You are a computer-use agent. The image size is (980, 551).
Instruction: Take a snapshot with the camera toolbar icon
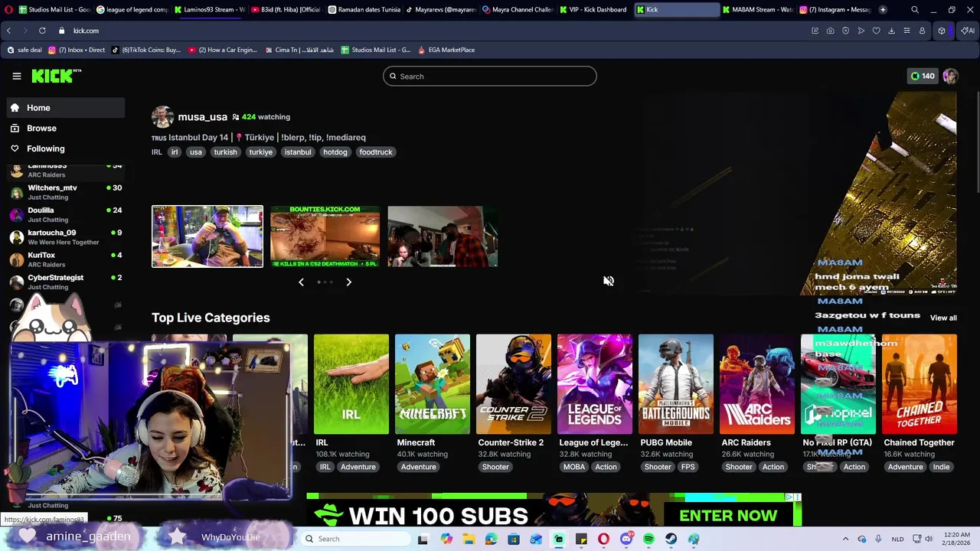point(830,31)
